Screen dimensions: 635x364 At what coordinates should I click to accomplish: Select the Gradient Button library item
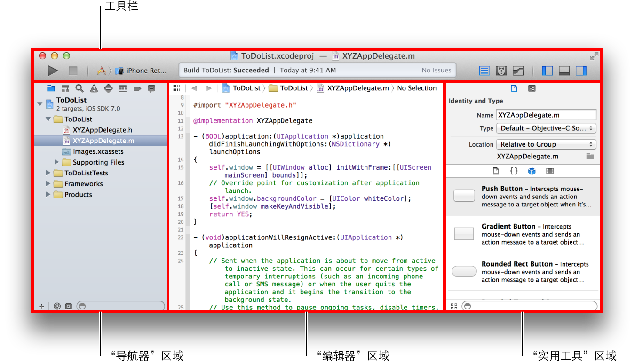[523, 234]
